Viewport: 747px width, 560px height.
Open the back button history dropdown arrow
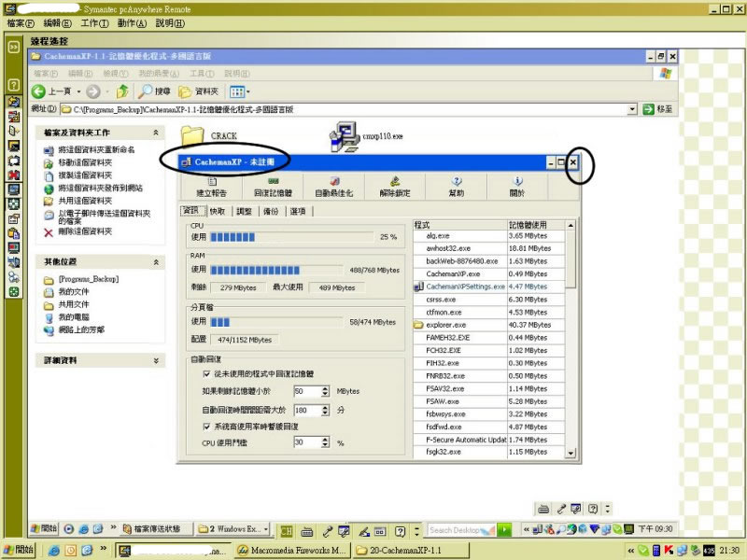[x=78, y=91]
